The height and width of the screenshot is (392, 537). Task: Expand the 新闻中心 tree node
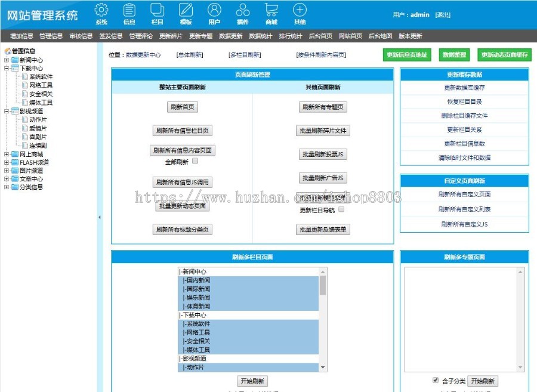tap(7, 60)
